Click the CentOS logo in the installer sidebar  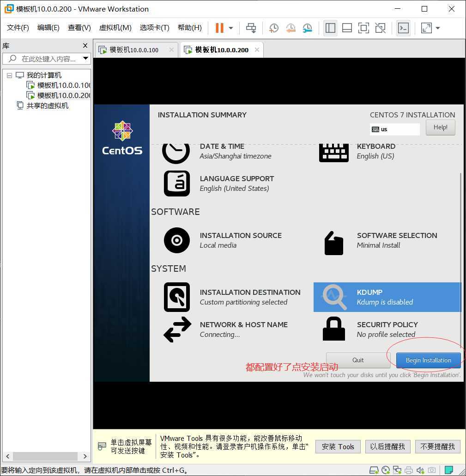(122, 138)
